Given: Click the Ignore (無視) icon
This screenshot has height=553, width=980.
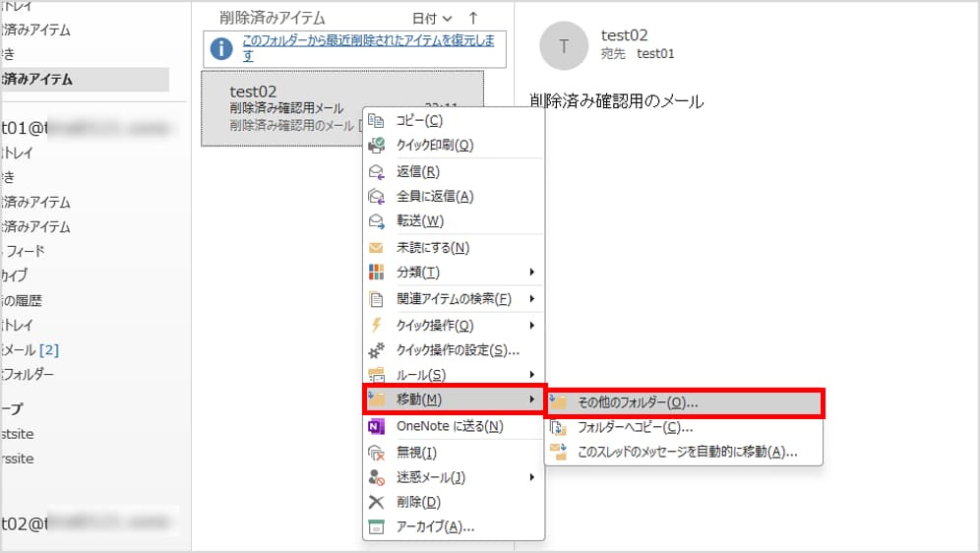Looking at the screenshot, I should coord(375,453).
